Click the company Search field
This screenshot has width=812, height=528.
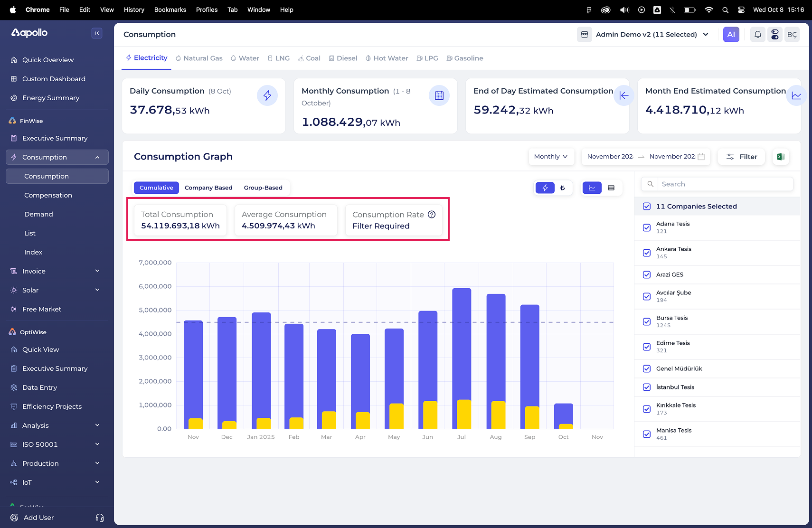[x=724, y=184]
